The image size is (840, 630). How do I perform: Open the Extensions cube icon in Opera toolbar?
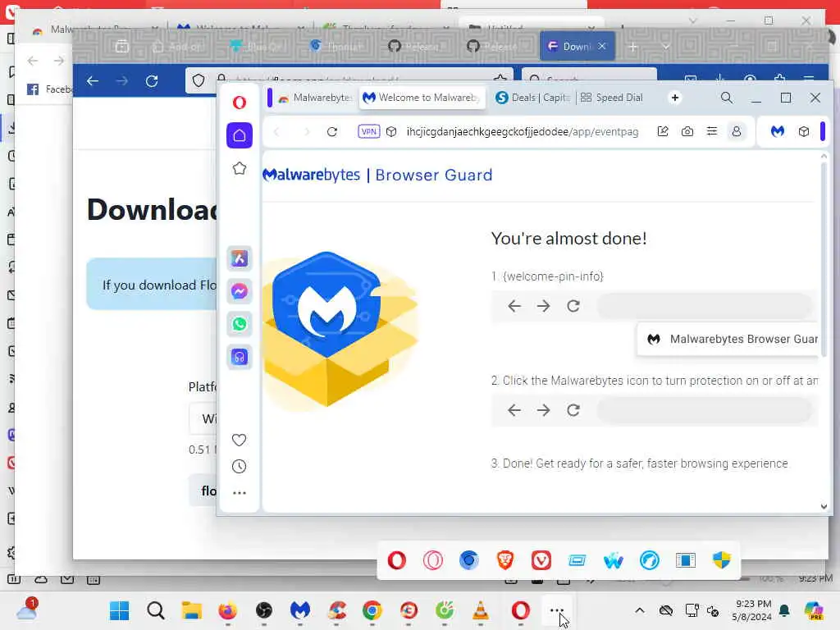coord(804,131)
